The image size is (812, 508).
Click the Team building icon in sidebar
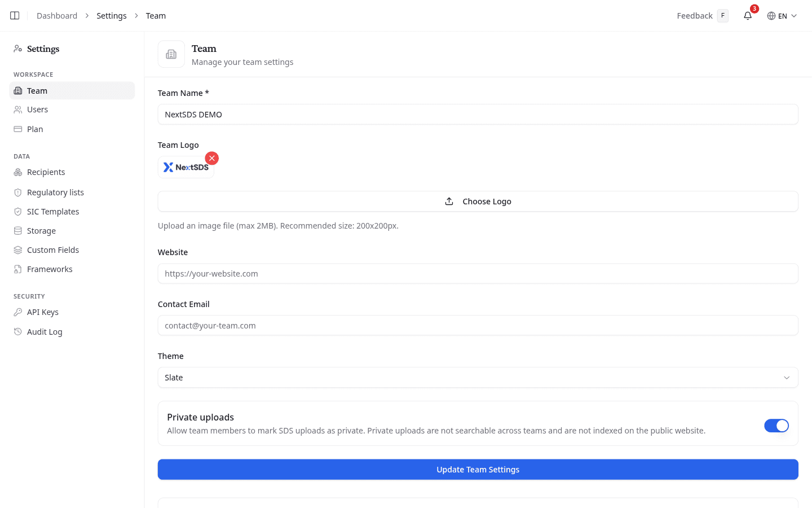(18, 91)
